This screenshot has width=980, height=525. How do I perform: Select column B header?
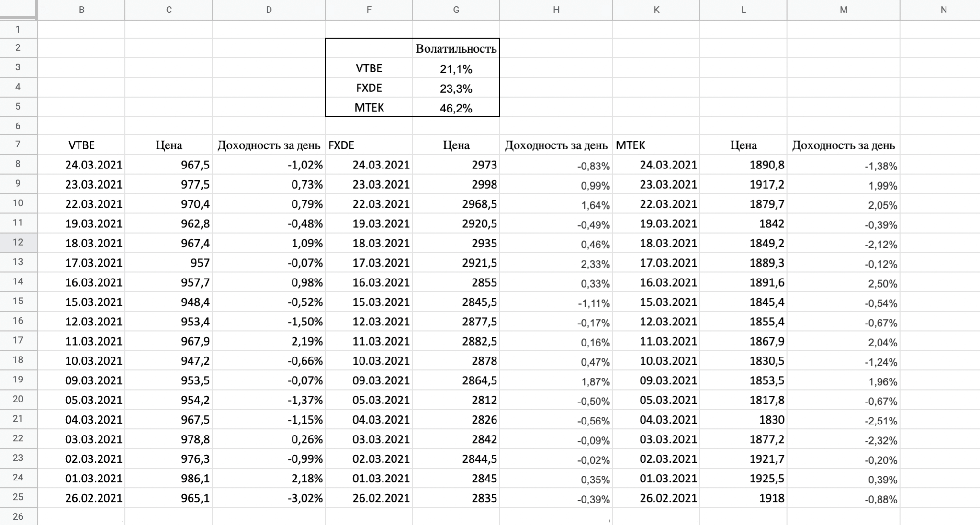click(81, 10)
